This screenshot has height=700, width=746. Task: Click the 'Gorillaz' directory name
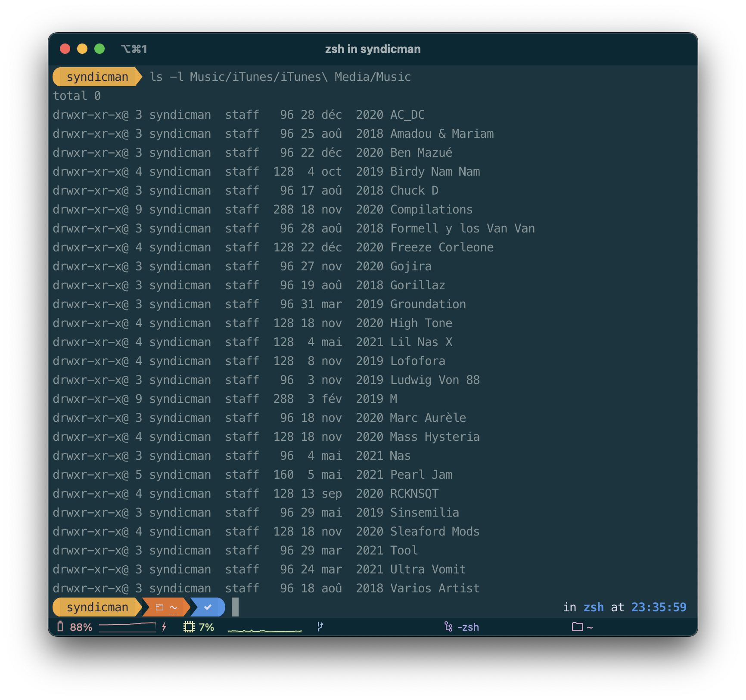418,285
